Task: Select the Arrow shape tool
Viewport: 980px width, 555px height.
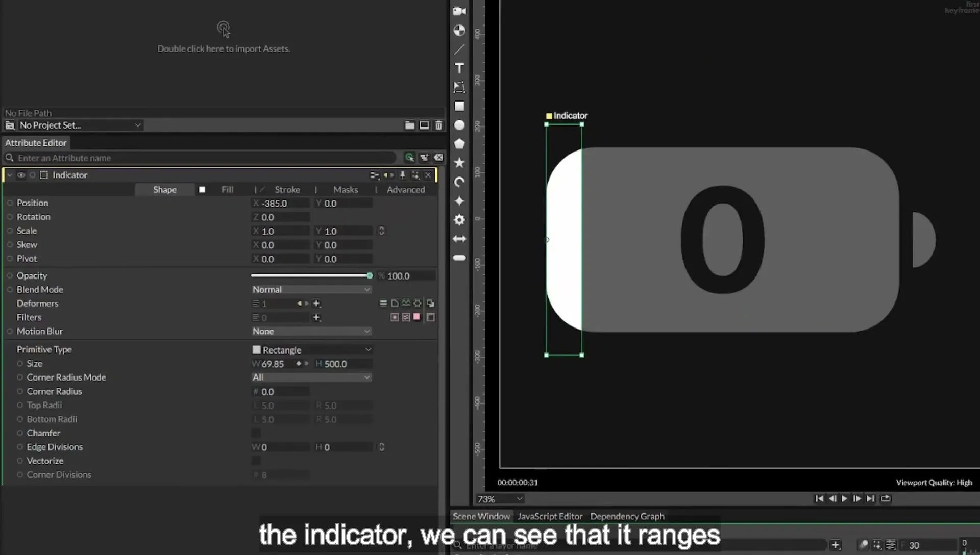Action: pyautogui.click(x=459, y=239)
